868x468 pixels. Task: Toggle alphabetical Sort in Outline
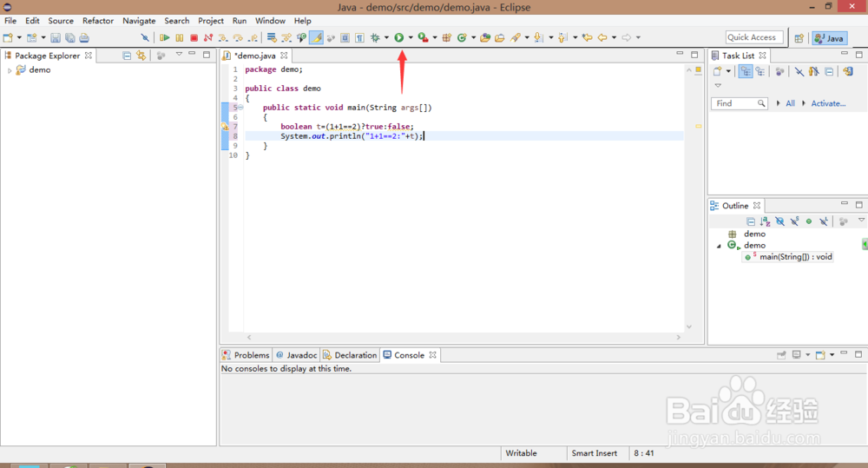coord(765,221)
